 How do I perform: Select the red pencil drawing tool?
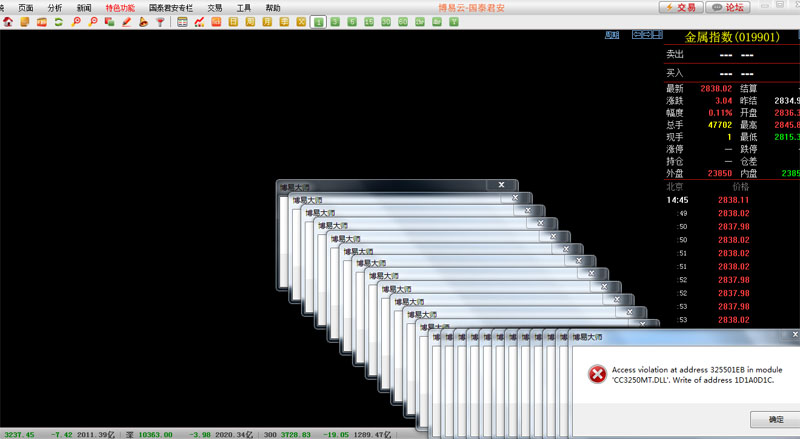127,22
